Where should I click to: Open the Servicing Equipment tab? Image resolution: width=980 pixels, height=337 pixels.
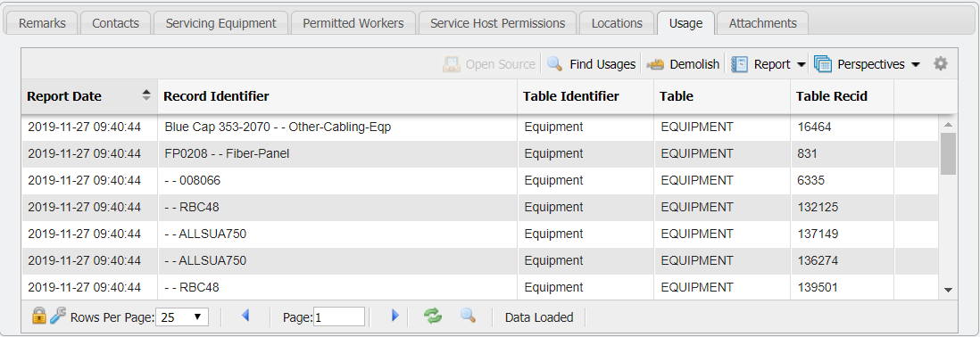pos(220,23)
